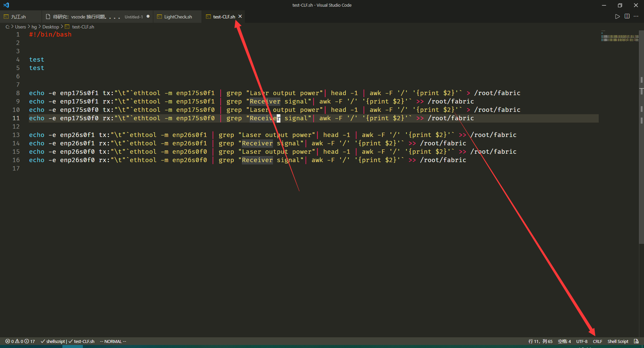Click the #!/bin/bash shebang text

[x=50, y=34]
